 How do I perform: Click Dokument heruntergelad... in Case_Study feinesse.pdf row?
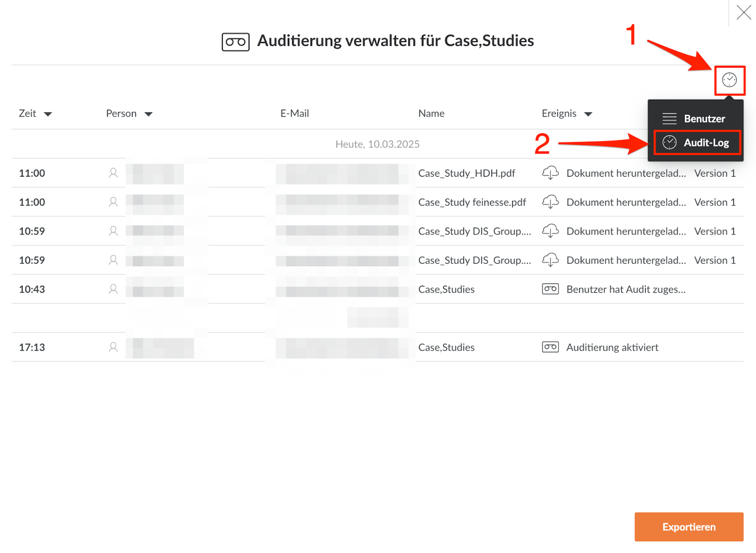[x=626, y=203]
